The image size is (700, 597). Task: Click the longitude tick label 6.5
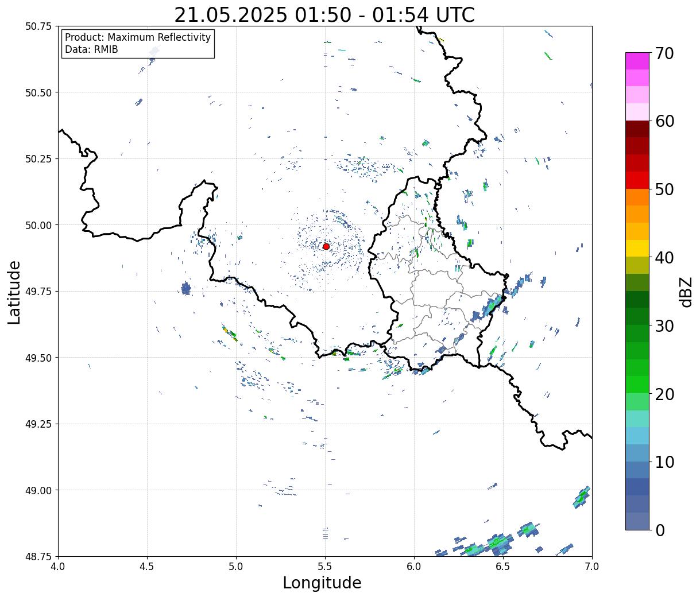pyautogui.click(x=503, y=567)
